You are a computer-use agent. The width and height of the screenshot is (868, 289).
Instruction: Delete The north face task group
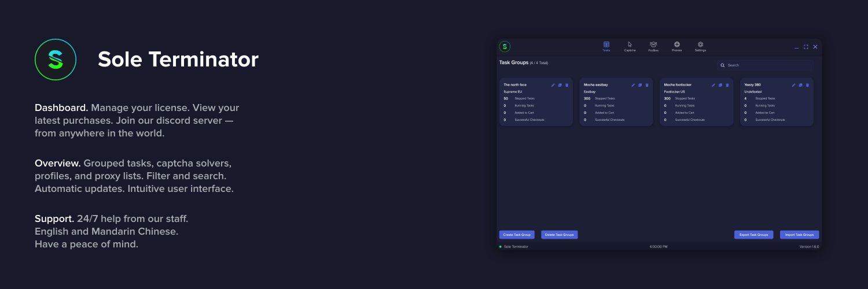567,85
